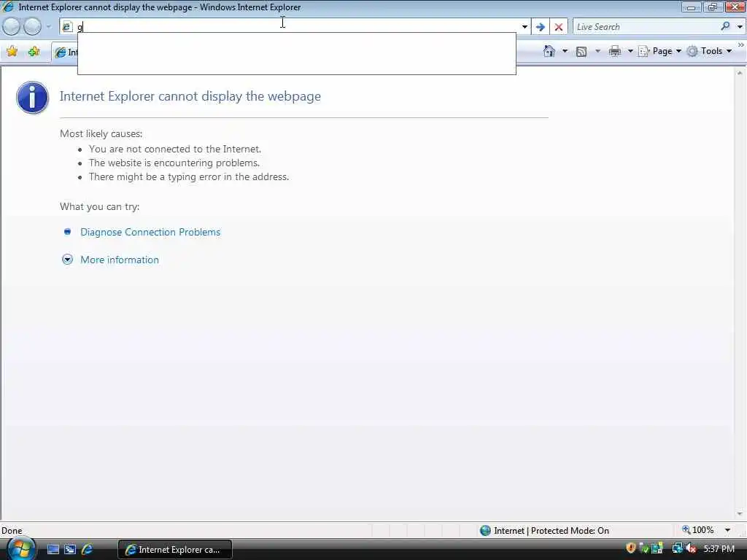Expand the Home button dropdown arrow

(x=565, y=51)
